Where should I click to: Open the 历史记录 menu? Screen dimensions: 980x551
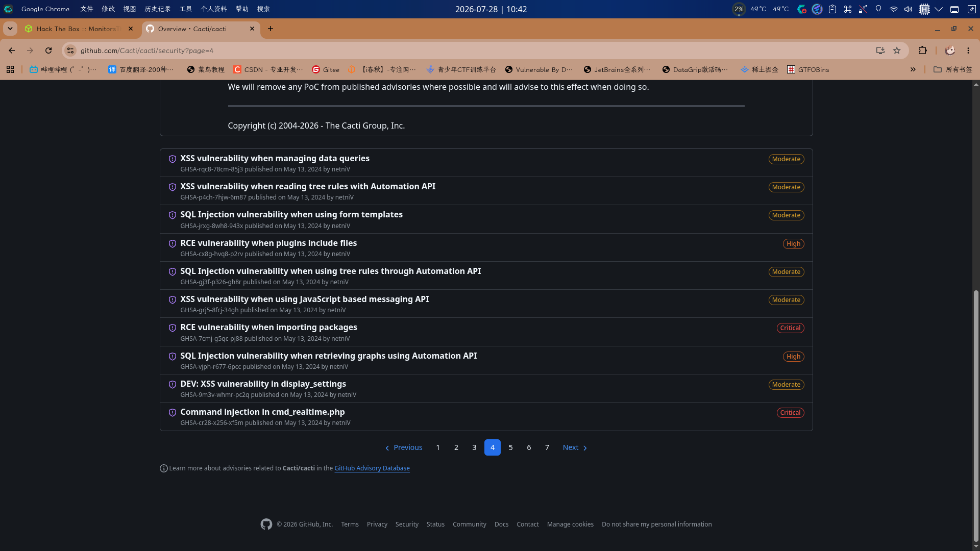point(158,9)
